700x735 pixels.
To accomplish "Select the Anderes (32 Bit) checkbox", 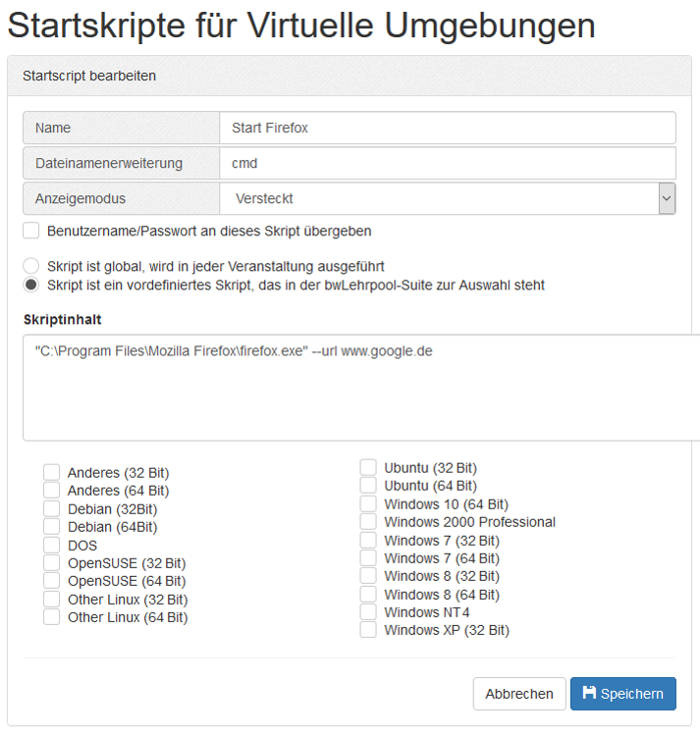I will point(52,473).
